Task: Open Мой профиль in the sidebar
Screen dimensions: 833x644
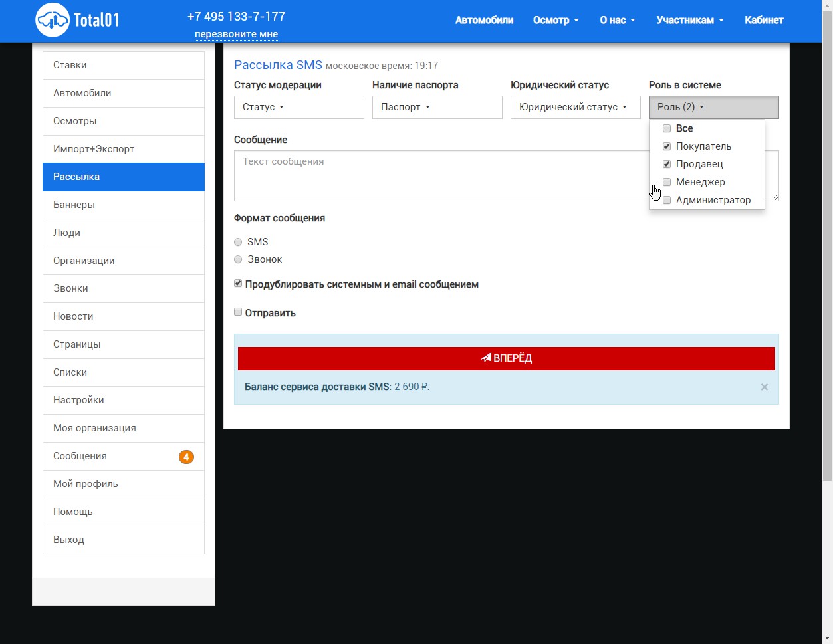Action: point(124,484)
